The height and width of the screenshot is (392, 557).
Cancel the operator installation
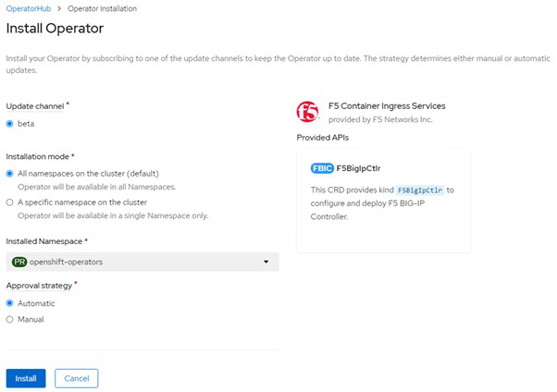tap(76, 378)
